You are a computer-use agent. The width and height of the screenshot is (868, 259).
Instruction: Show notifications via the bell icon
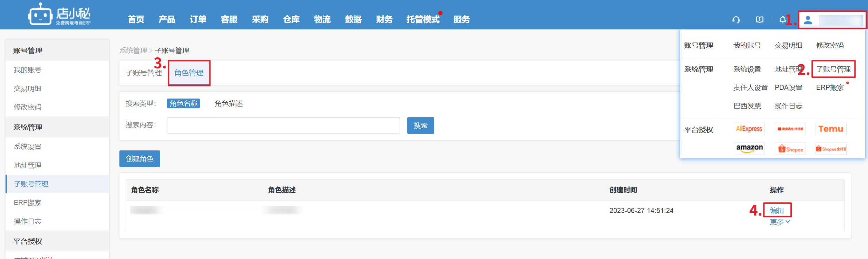point(782,20)
